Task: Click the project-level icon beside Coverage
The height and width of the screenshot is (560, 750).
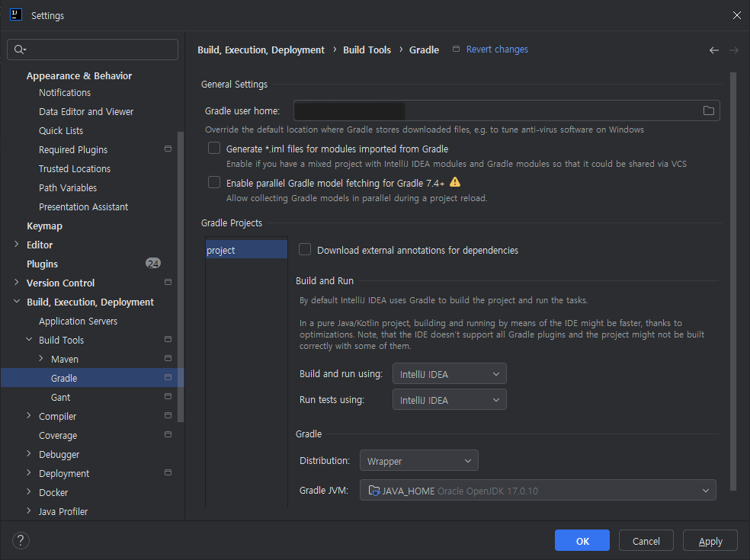Action: pos(168,435)
